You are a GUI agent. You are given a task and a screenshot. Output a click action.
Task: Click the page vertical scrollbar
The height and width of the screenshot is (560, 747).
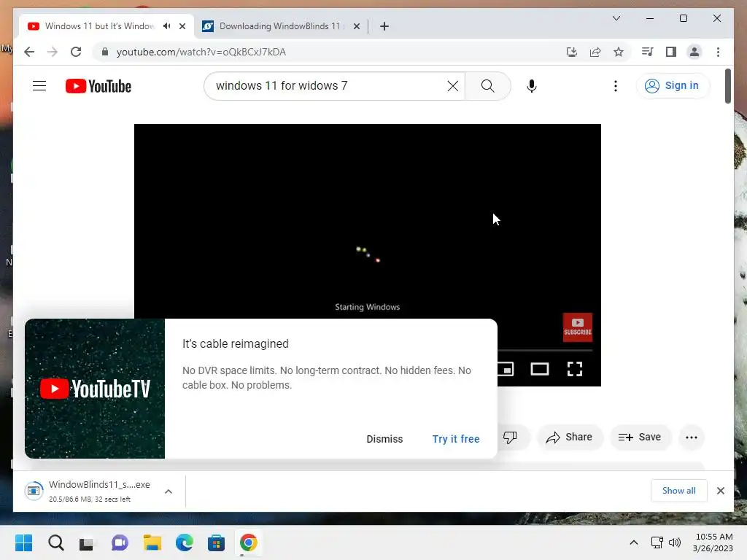click(x=727, y=86)
